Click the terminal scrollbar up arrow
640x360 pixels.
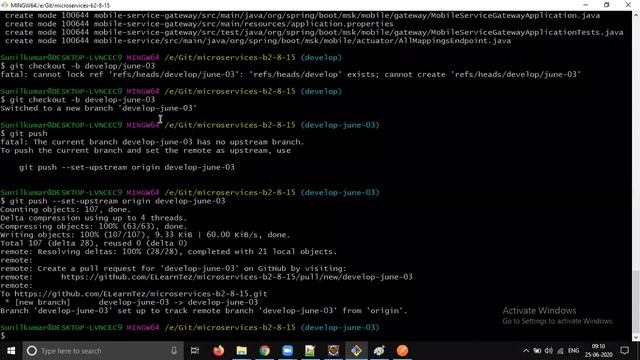[x=636, y=15]
